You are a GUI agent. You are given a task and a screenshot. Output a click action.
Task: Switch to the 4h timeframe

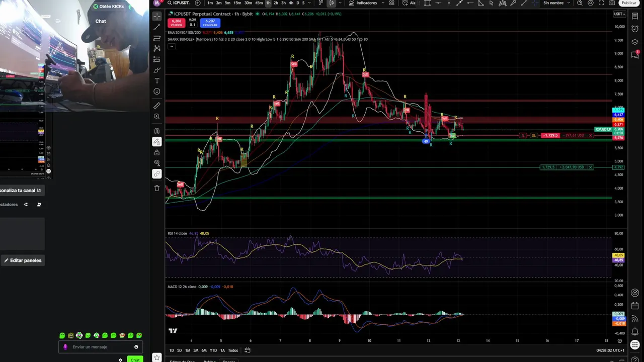click(x=291, y=3)
